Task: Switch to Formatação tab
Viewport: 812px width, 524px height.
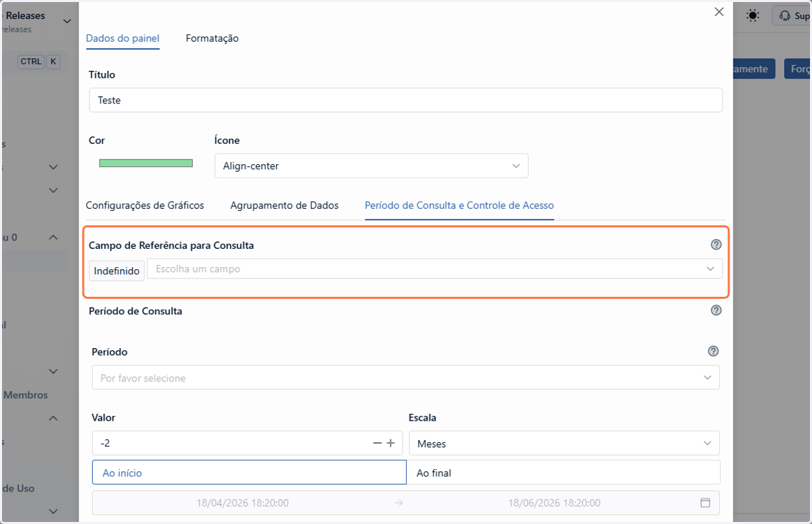Action: pyautogui.click(x=212, y=39)
